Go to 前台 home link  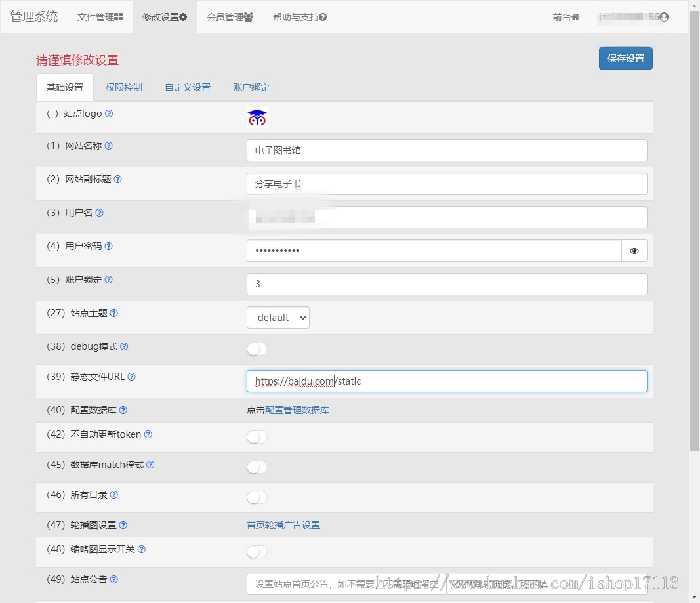(x=566, y=17)
